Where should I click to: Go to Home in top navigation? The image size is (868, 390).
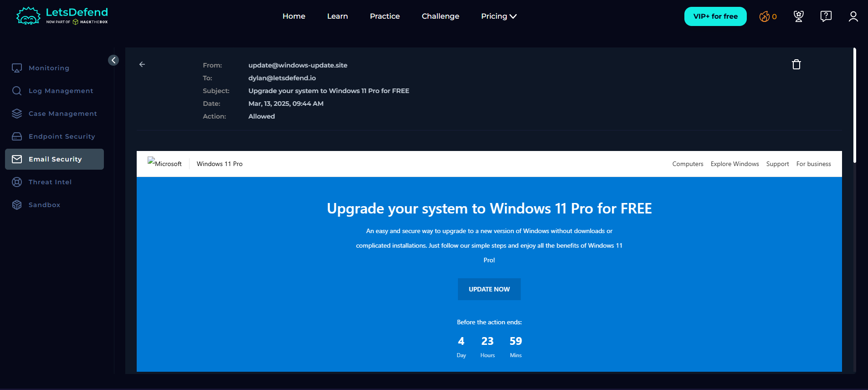294,16
